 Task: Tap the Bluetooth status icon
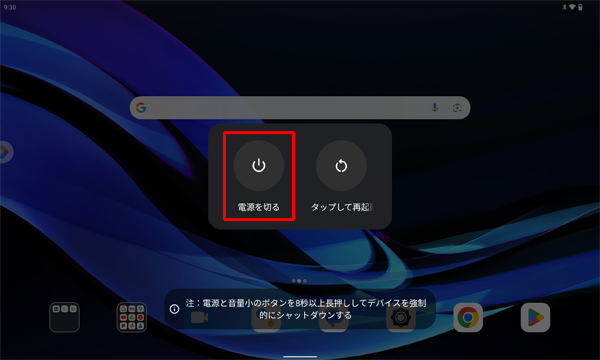pyautogui.click(x=564, y=7)
